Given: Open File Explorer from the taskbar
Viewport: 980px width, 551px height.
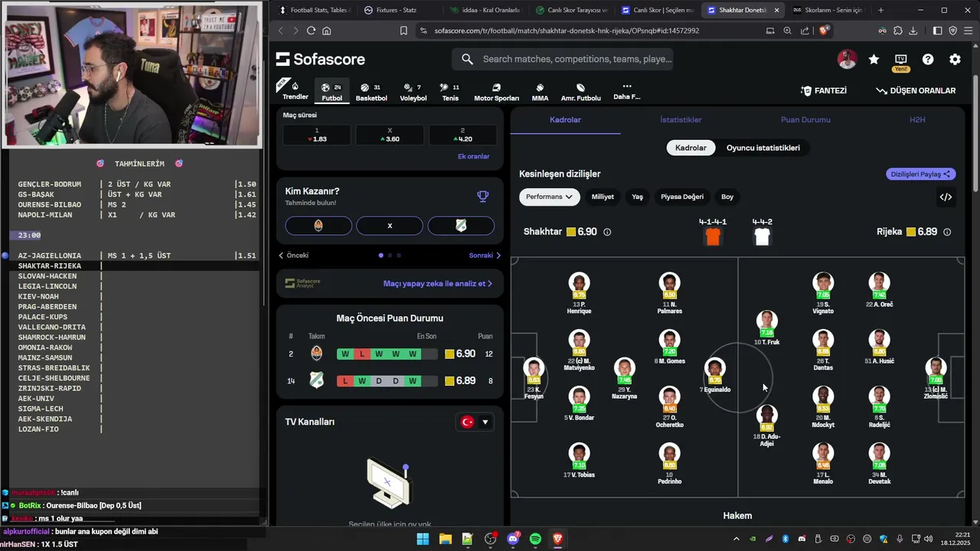Looking at the screenshot, I should coord(445,539).
